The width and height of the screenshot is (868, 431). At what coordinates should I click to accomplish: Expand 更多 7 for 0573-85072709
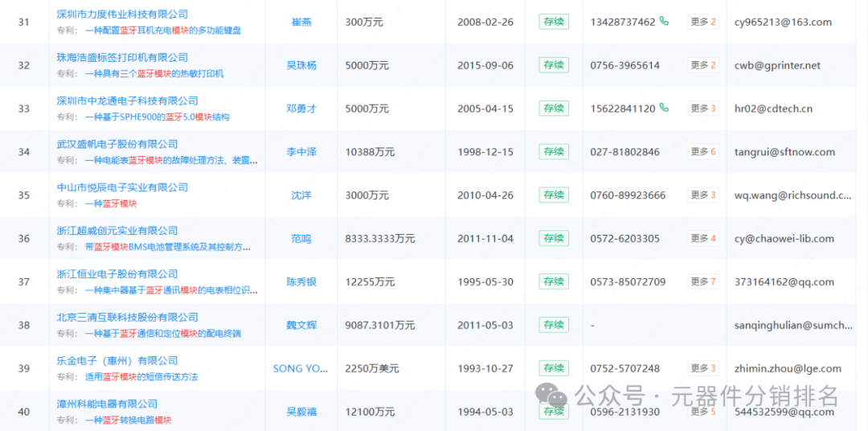click(703, 281)
